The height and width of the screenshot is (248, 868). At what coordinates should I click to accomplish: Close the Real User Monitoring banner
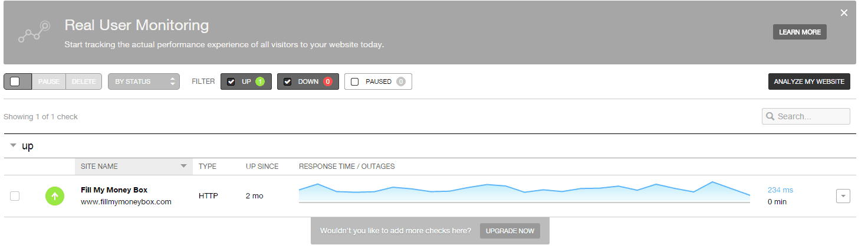click(x=844, y=13)
